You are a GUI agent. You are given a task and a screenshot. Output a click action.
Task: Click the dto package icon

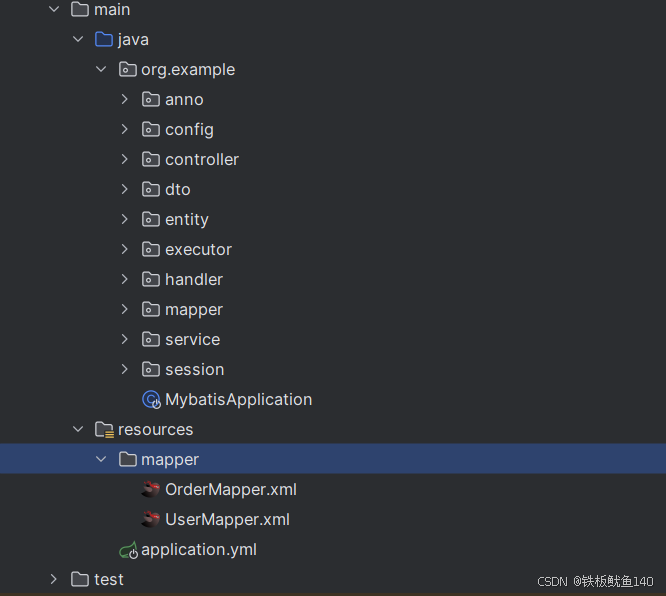151,189
